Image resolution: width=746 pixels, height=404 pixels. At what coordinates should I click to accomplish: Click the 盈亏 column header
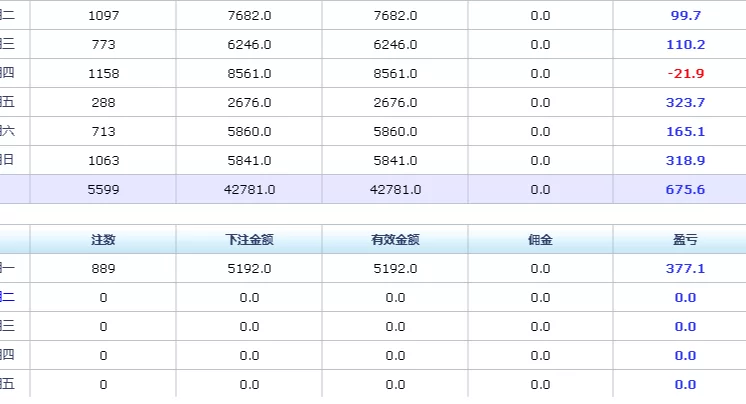coord(685,240)
